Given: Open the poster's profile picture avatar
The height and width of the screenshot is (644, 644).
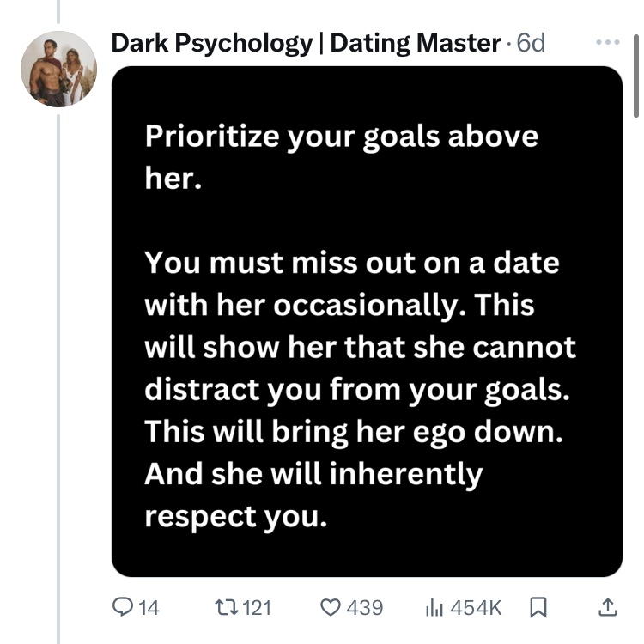Looking at the screenshot, I should click(x=58, y=69).
